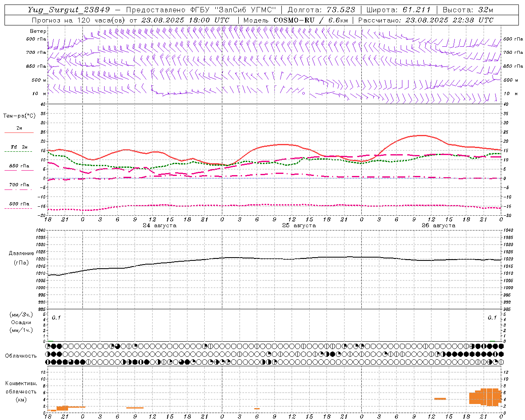Select the text Предоставлено ФГБУ "ЗапСиб УГМС"

tap(201, 10)
